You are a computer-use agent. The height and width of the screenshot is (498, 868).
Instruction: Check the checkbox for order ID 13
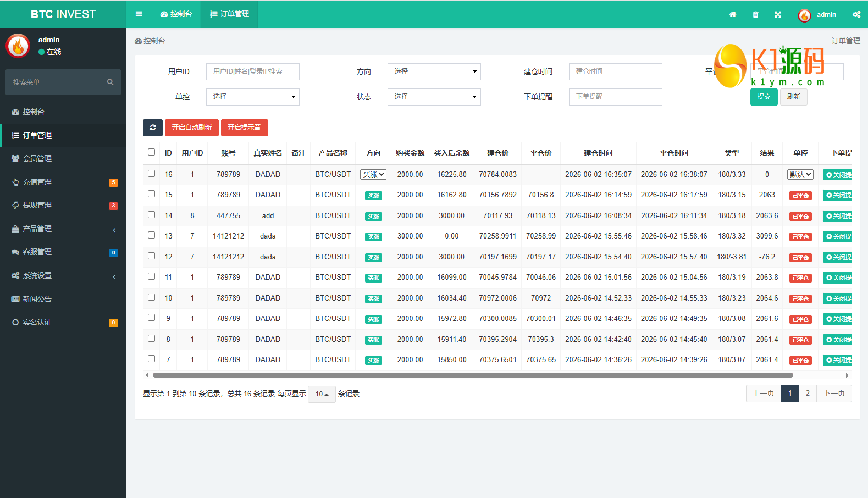click(x=151, y=235)
